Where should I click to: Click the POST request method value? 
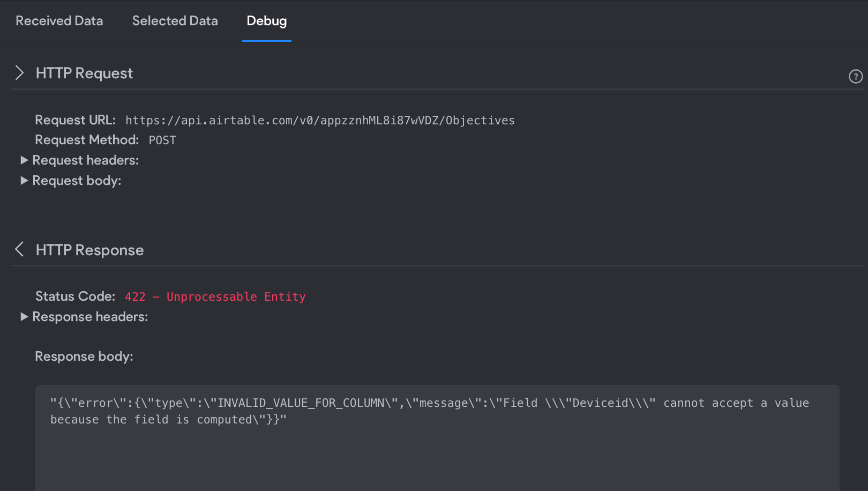coord(162,140)
